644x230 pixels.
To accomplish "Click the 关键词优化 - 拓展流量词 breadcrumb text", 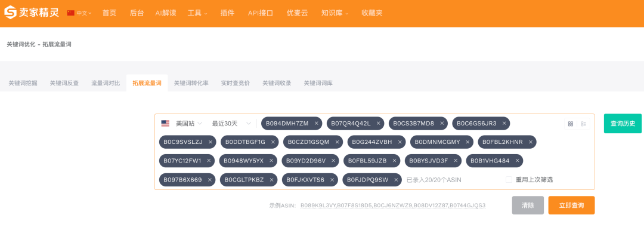I will point(39,44).
